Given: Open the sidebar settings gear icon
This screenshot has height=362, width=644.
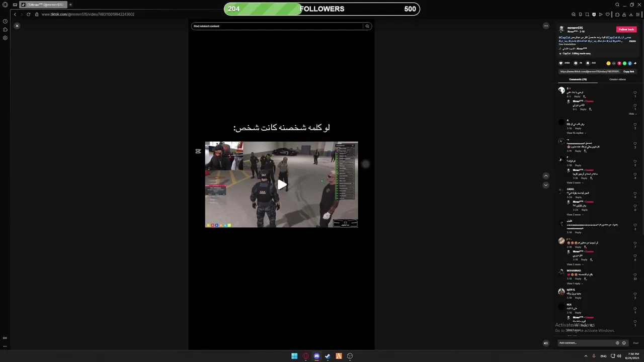Looking at the screenshot, I should pyautogui.click(x=5, y=38).
